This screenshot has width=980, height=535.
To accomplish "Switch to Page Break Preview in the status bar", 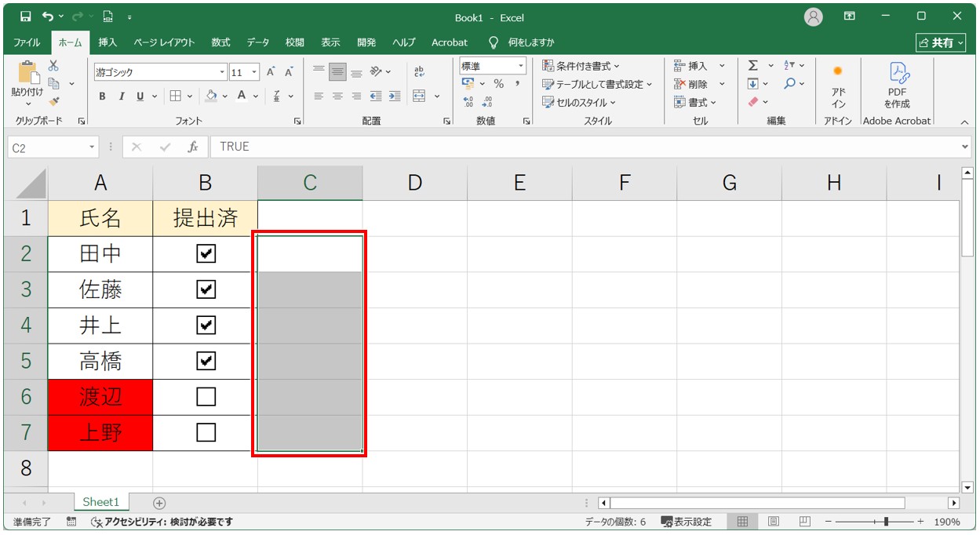I will point(804,522).
